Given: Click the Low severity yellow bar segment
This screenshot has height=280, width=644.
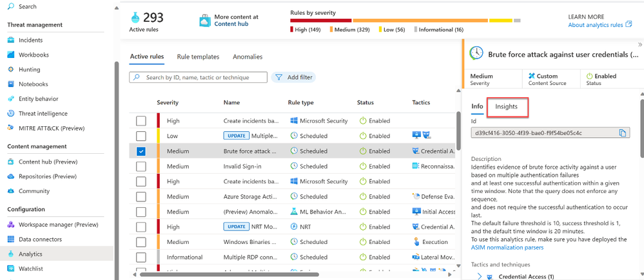Looking at the screenshot, I should (x=501, y=21).
